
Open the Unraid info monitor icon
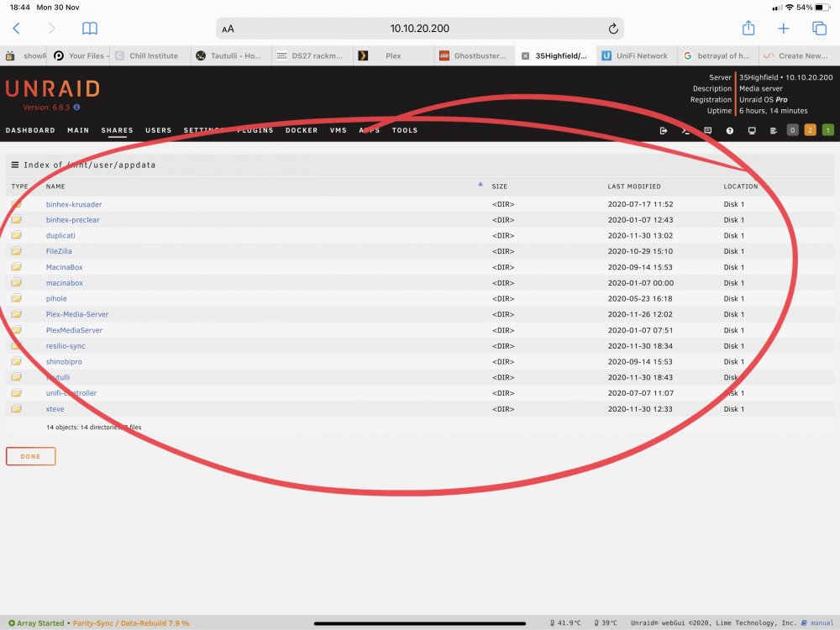coord(752,130)
